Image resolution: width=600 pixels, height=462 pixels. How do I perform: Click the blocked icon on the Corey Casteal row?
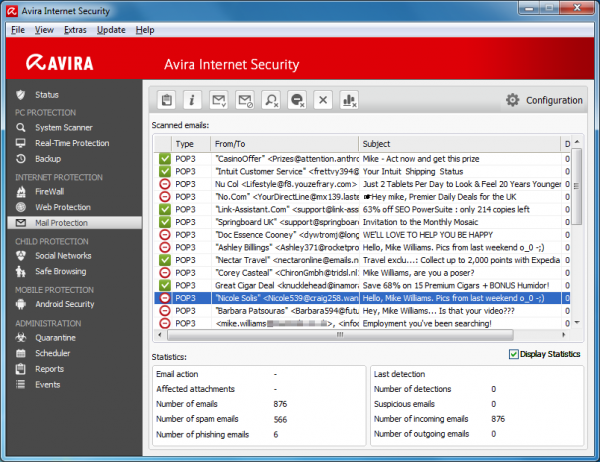(165, 273)
